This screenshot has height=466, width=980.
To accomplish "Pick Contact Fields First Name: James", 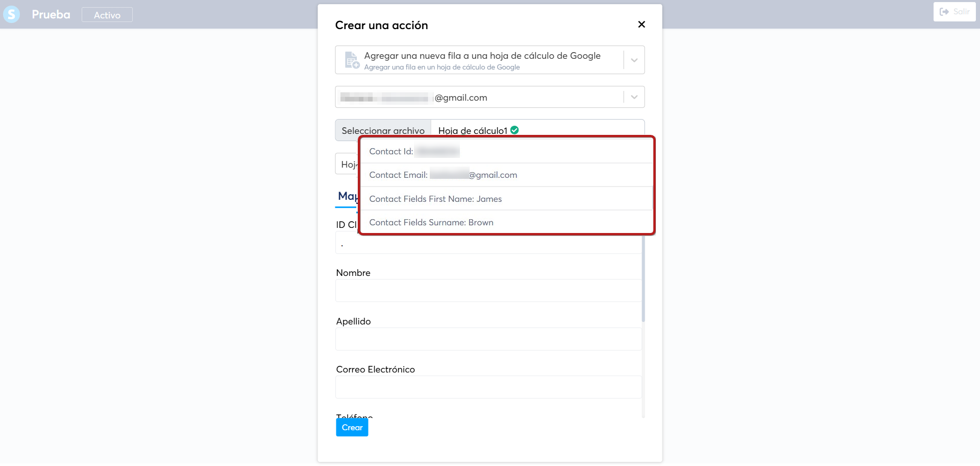I will [506, 199].
